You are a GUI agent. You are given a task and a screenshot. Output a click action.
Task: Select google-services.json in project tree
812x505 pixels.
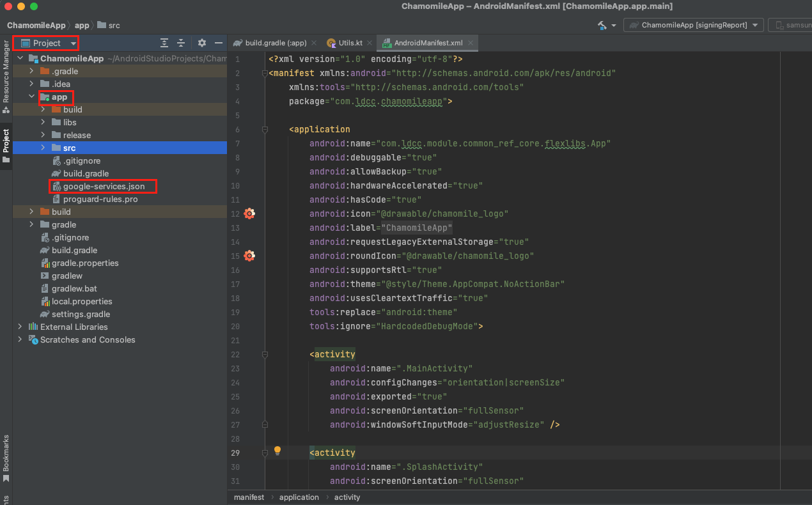(x=104, y=186)
